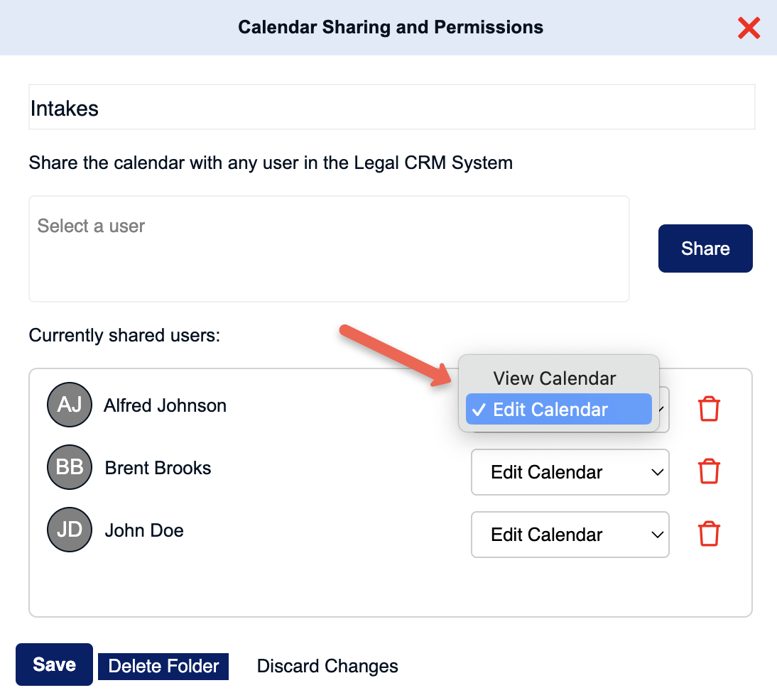This screenshot has height=700, width=777.
Task: Click chevron on Alfred Johnson's permission dropdown
Action: pos(663,409)
